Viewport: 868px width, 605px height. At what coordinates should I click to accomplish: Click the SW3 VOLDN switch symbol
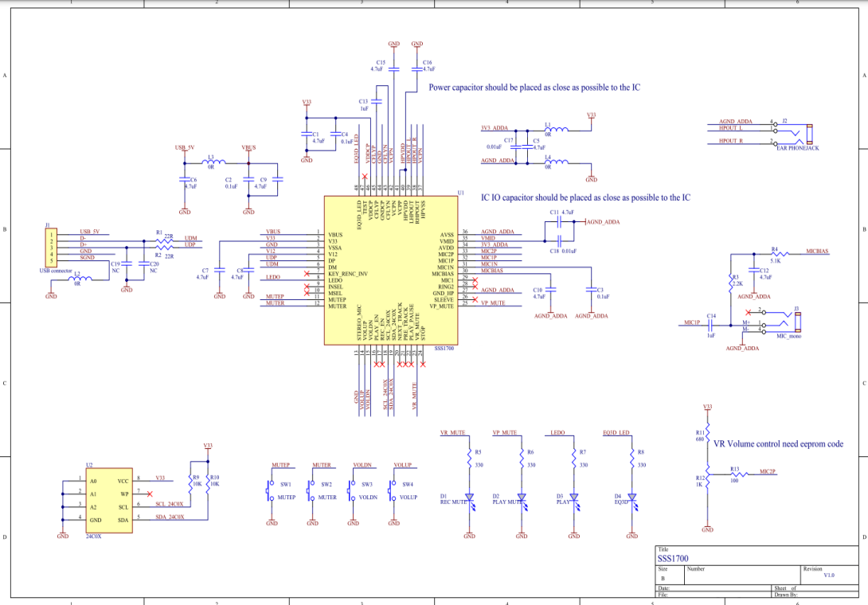click(x=352, y=490)
